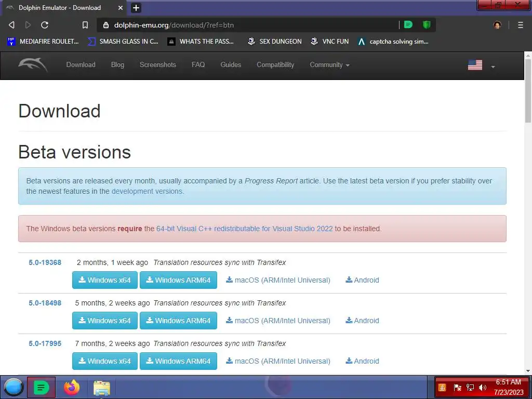
Task: Download Windows ARM64 for 5.0-17995
Action: (179, 361)
